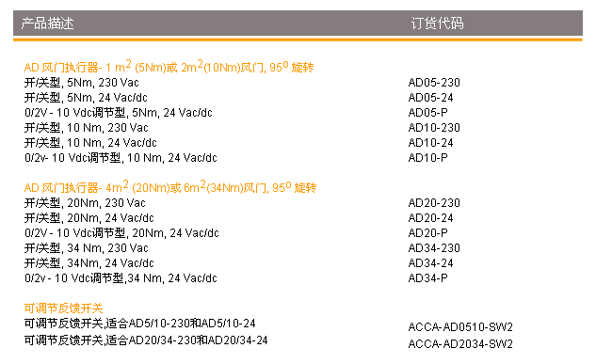Select the AD05-24 order code
The height and width of the screenshot is (364, 596).
click(x=430, y=98)
